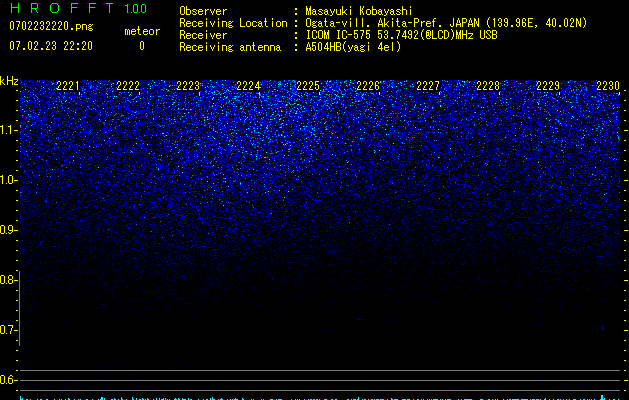Viewport: 629px width, 400px height.
Task: Click time marker 2224 on the spectrogram
Action: click(248, 85)
